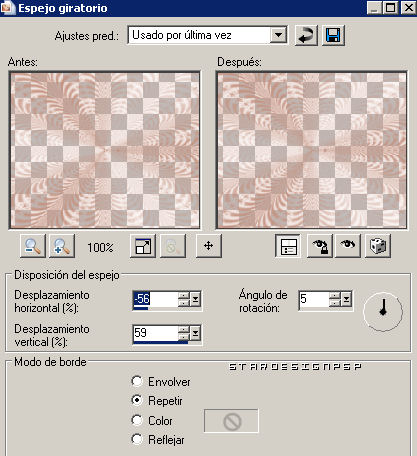Click the Antes preview image

pyautogui.click(x=105, y=150)
